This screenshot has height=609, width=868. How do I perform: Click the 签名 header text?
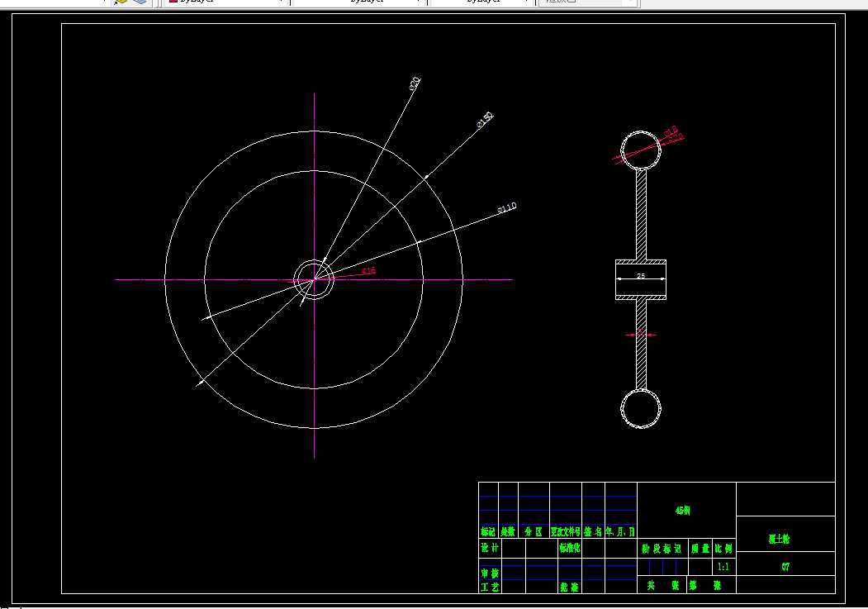pos(593,531)
